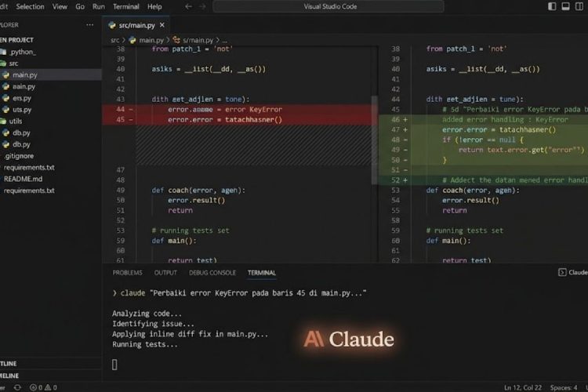588x392 pixels.
Task: Click Python icon beside main.py in explorer
Action: [6, 75]
